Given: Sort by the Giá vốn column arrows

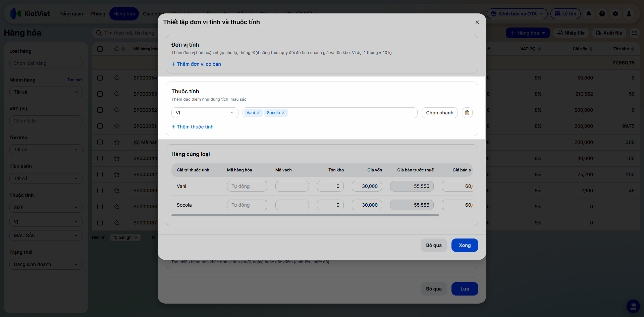Looking at the screenshot, I should coord(591,49).
